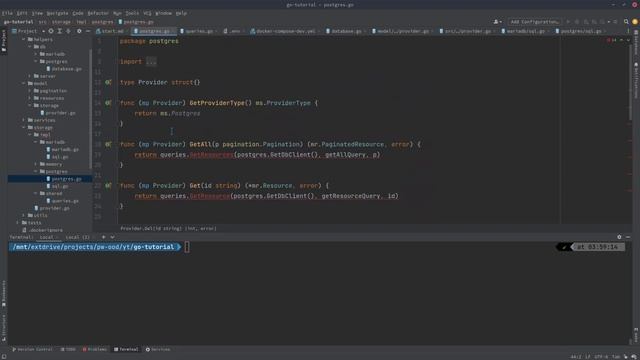Open the Navigate menu
640x360 pixels.
57,13
